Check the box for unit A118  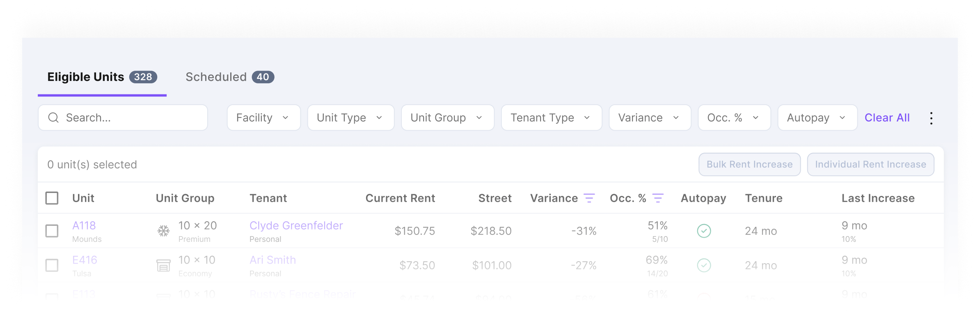[52, 231]
